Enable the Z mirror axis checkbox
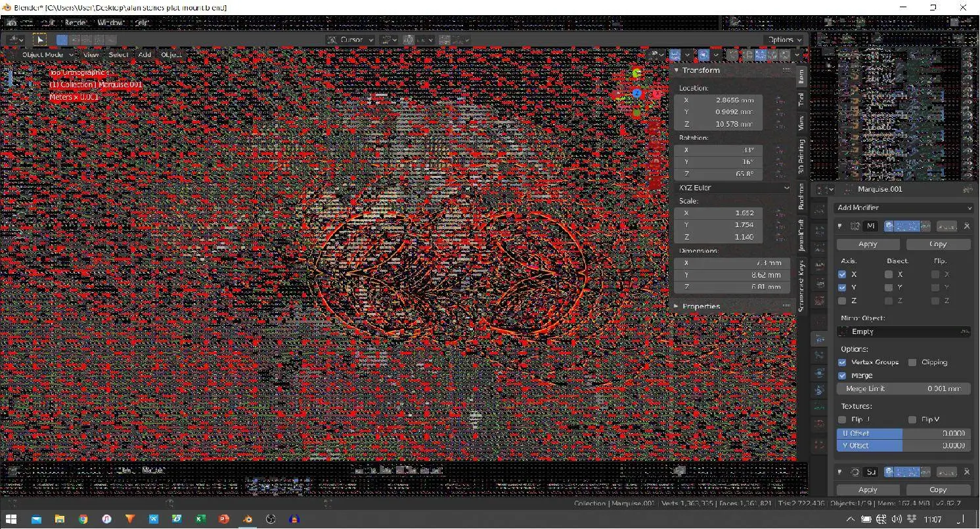Viewport: 980px width, 529px height. coord(842,301)
